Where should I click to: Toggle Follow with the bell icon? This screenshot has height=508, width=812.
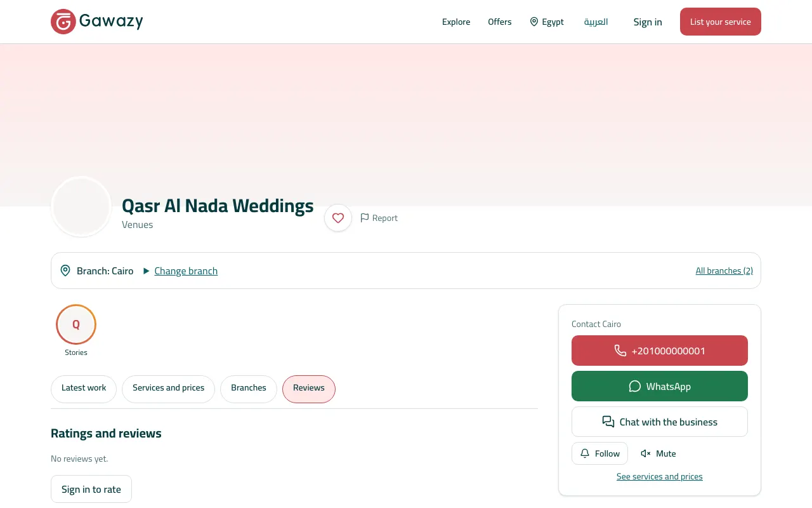click(x=599, y=453)
